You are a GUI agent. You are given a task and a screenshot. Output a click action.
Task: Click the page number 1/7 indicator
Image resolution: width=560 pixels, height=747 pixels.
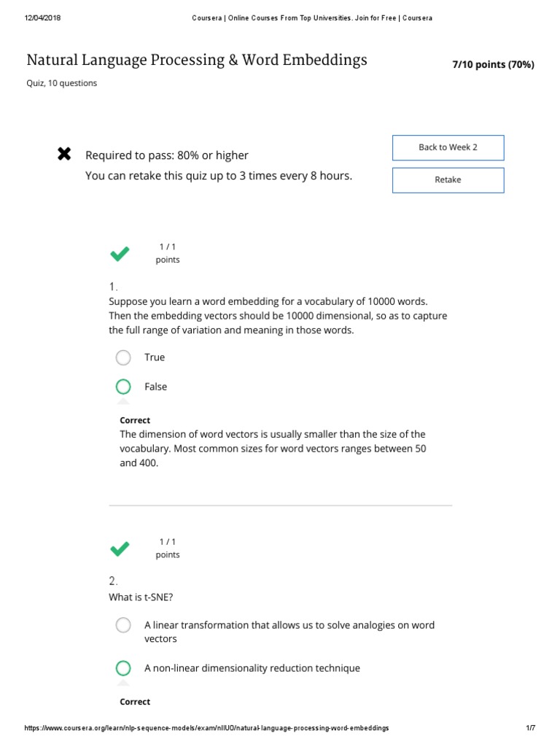coord(530,728)
